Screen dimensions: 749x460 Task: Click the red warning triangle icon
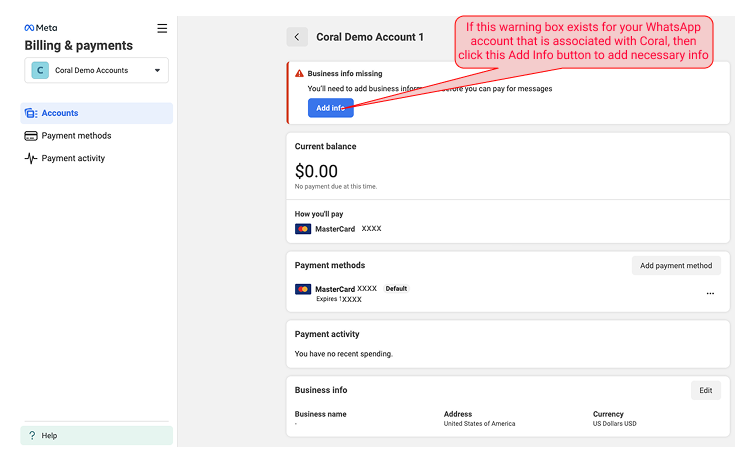coord(300,74)
